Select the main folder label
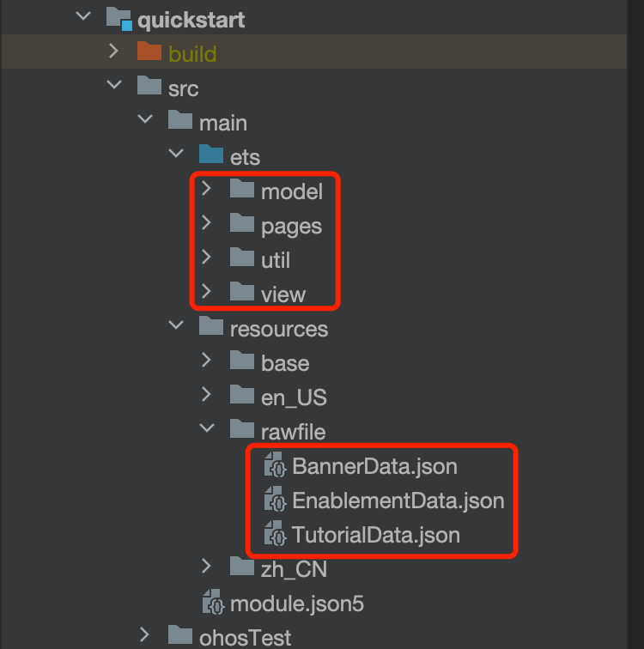The image size is (644, 649). coord(223,124)
